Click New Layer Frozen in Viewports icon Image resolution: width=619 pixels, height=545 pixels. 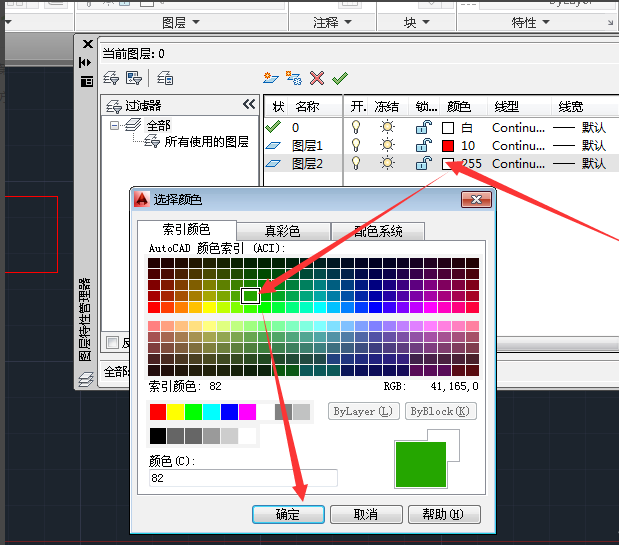(x=294, y=78)
